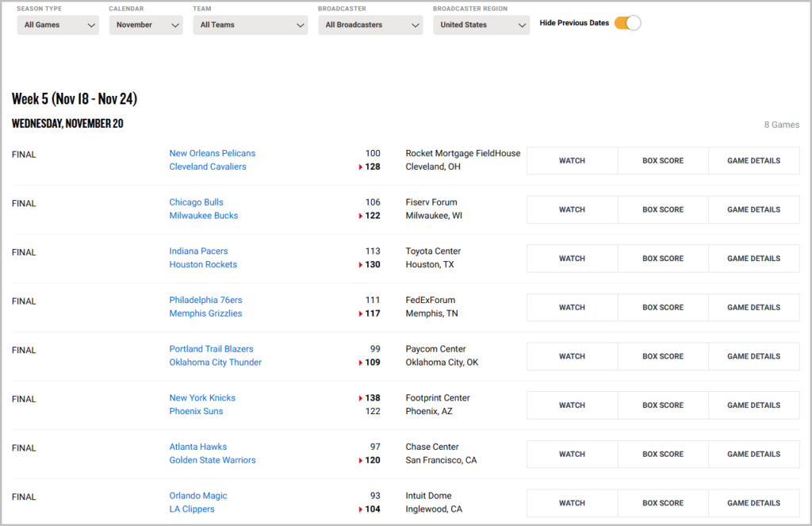812x526 pixels.
Task: Click Watch for Magic vs Clippers
Action: tap(573, 503)
